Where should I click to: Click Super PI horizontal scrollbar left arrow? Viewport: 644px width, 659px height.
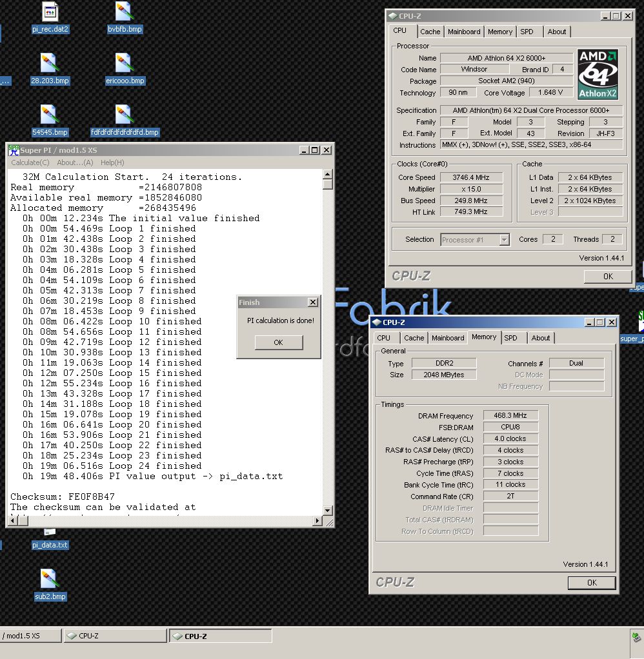click(x=13, y=521)
